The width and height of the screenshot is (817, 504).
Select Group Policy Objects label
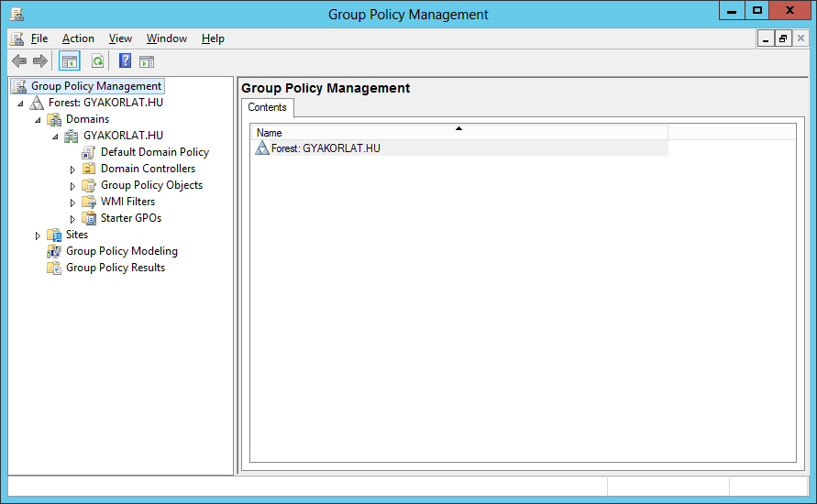pos(151,185)
